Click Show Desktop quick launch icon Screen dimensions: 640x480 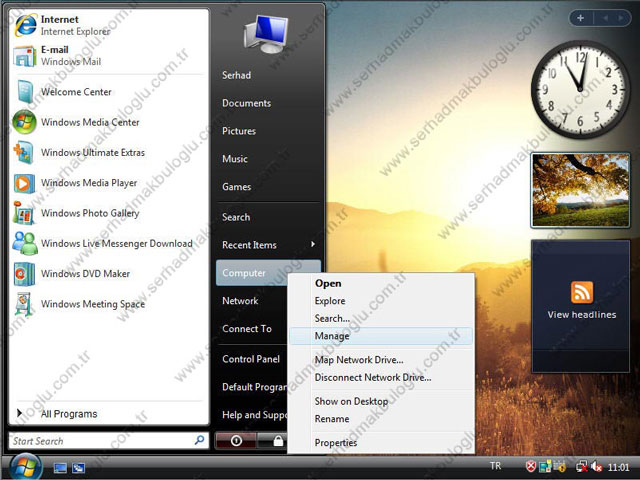(60, 468)
